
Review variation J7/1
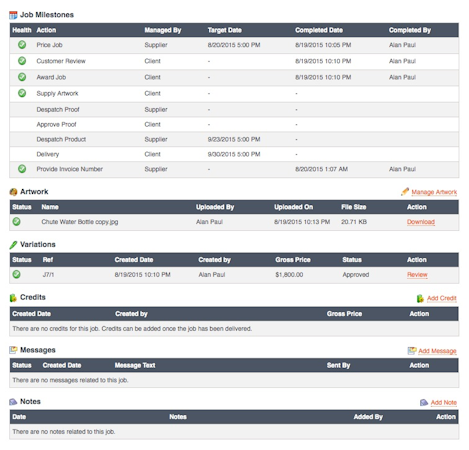417,275
